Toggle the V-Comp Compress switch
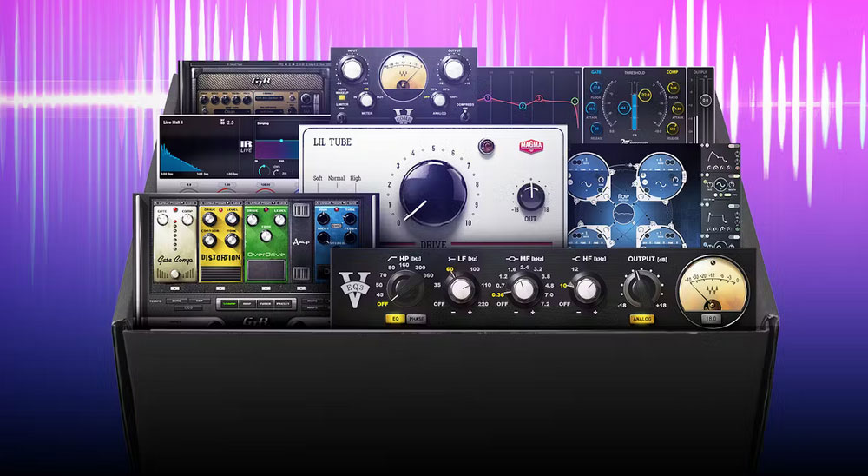This screenshot has width=868, height=476. click(464, 116)
